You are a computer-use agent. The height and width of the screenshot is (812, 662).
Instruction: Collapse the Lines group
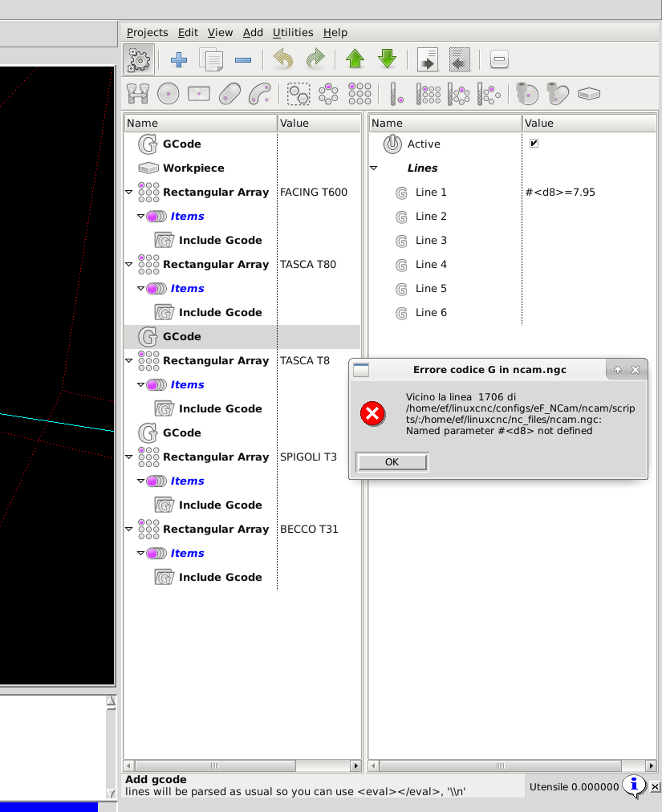pyautogui.click(x=373, y=168)
